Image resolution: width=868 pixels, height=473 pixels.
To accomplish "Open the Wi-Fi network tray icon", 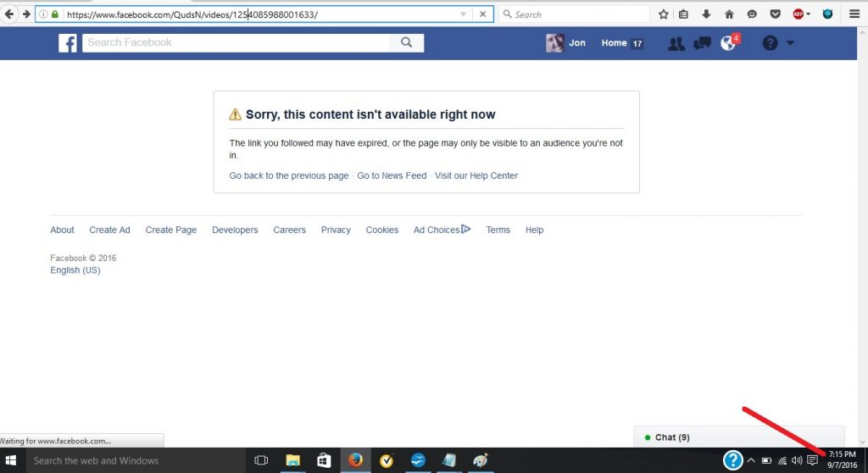I will pyautogui.click(x=782, y=460).
